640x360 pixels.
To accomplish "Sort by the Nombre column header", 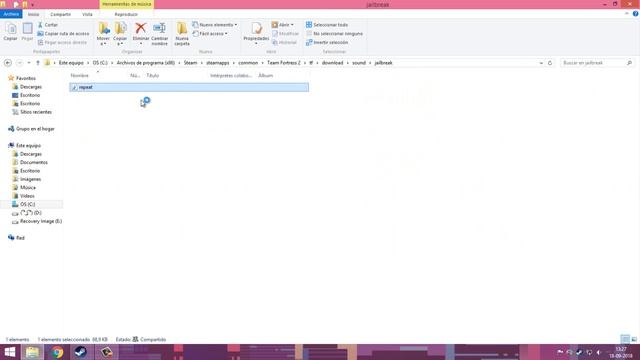I will click(80, 76).
